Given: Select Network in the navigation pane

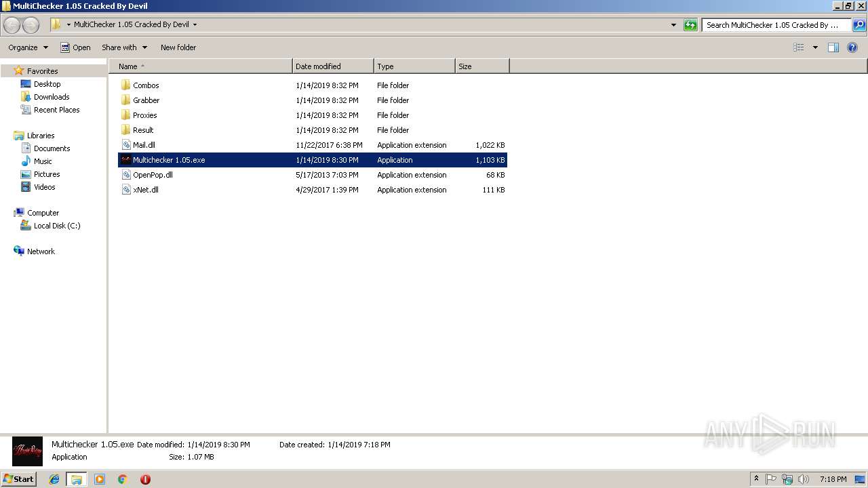Looking at the screenshot, I should 41,251.
